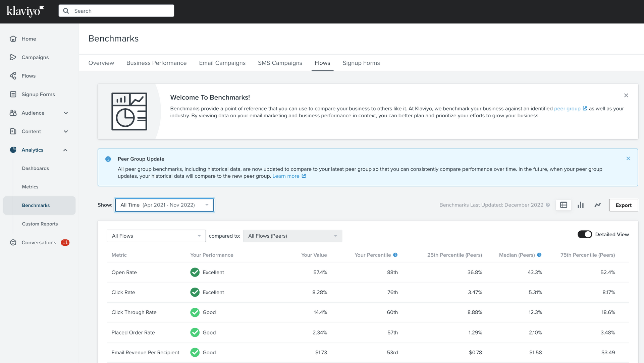The width and height of the screenshot is (644, 363).
Task: Switch to the Signup Forms tab
Action: tap(361, 63)
